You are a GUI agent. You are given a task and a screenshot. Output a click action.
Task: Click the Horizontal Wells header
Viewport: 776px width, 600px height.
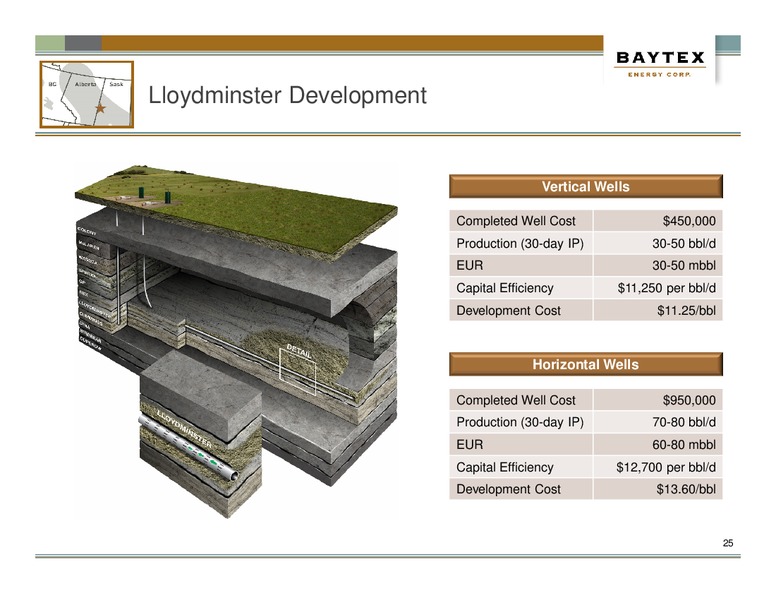(585, 364)
